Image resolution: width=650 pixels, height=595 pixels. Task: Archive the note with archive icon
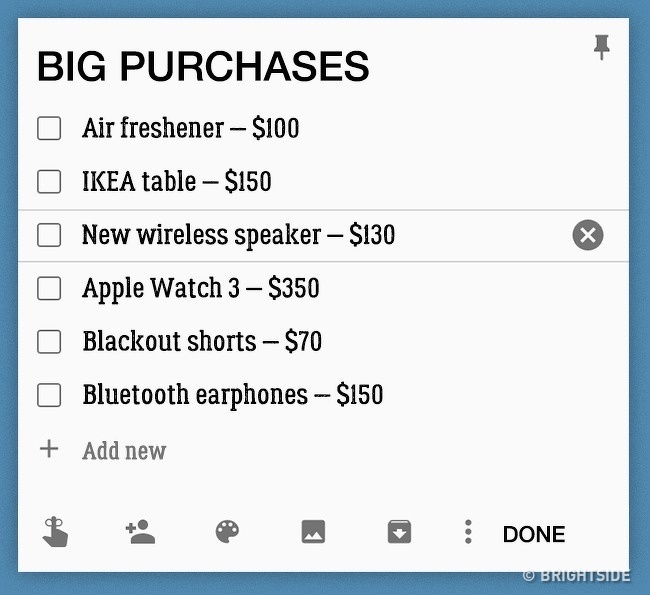point(399,532)
